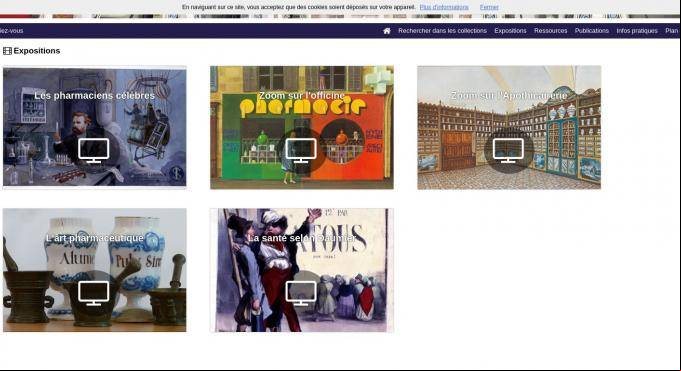This screenshot has width=681, height=371.
Task: Open monitor icon on La santé selon Daumier
Action: tap(301, 293)
